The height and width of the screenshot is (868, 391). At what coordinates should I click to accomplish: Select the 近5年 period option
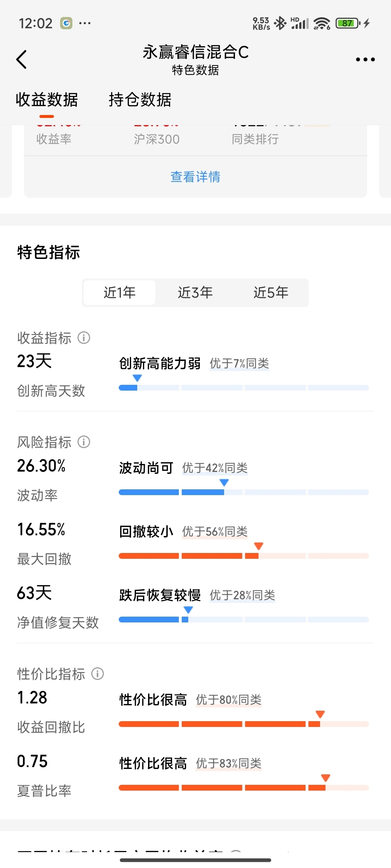(x=271, y=293)
